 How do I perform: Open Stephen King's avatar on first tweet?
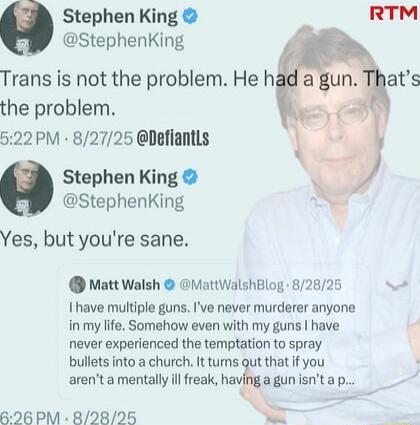pyautogui.click(x=26, y=27)
